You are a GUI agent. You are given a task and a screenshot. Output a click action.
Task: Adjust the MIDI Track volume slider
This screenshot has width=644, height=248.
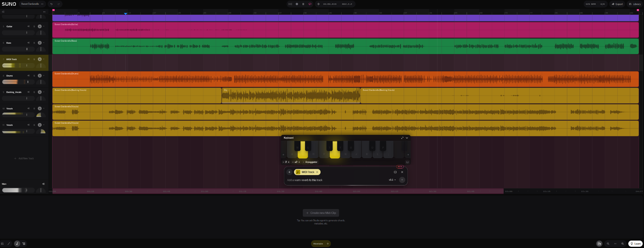click(18, 65)
